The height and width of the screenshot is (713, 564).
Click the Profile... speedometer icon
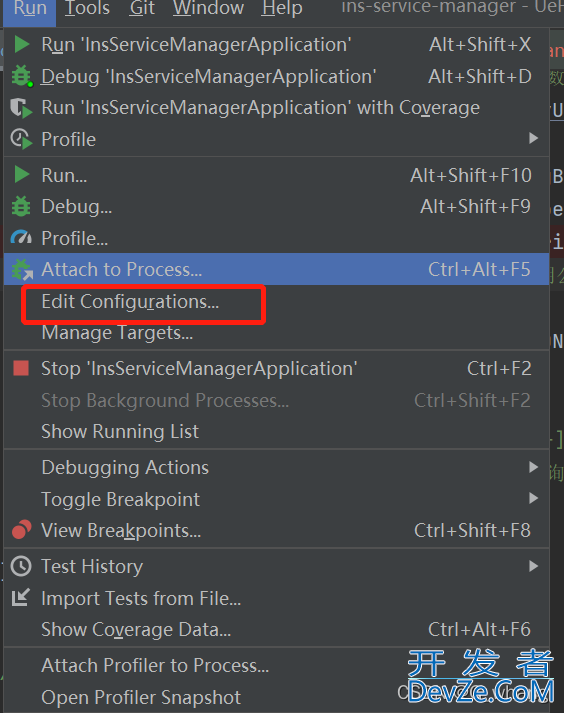pos(21,238)
